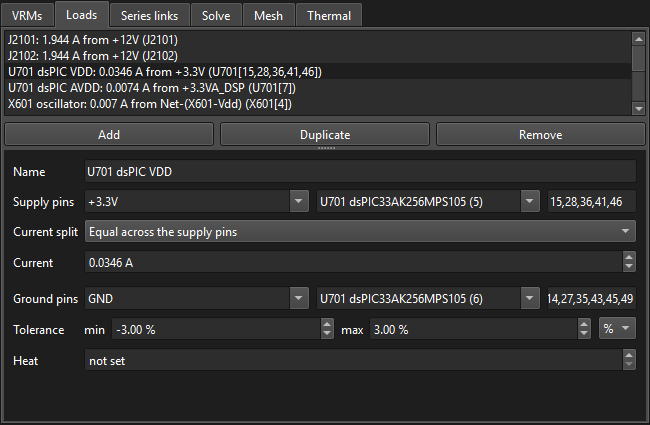This screenshot has height=425, width=650.
Task: Open the Current split dropdown
Action: [360, 231]
